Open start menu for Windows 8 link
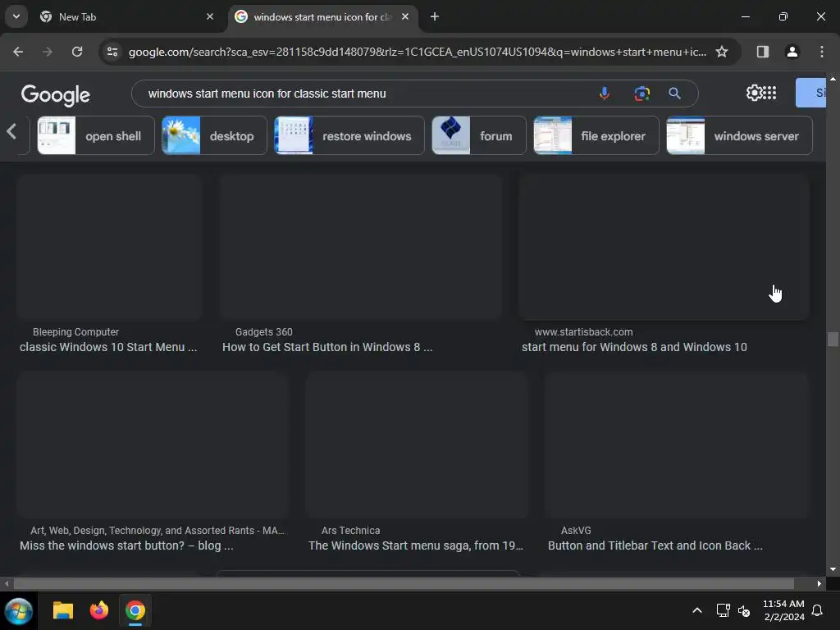This screenshot has height=630, width=840. click(634, 347)
